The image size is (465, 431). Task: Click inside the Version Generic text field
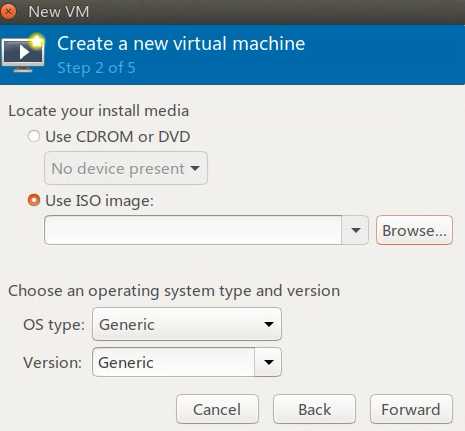point(173,362)
